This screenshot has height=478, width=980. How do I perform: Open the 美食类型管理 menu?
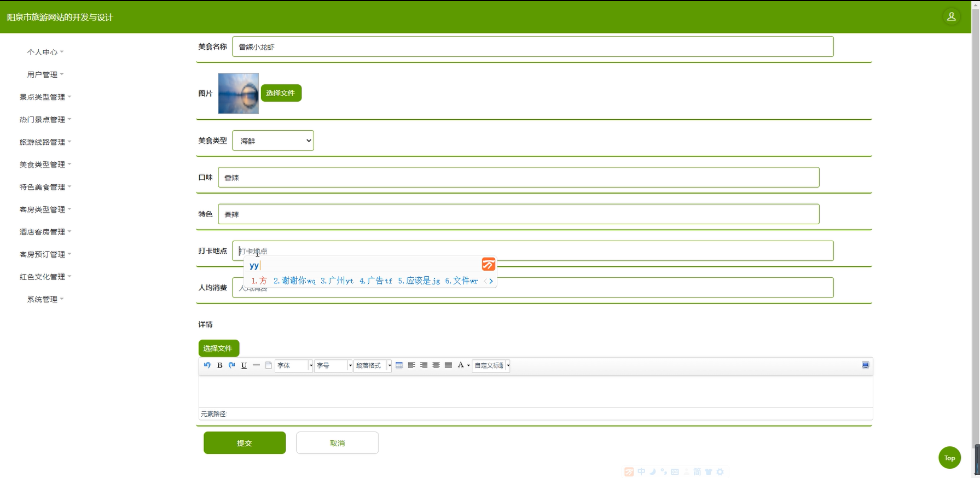[45, 164]
